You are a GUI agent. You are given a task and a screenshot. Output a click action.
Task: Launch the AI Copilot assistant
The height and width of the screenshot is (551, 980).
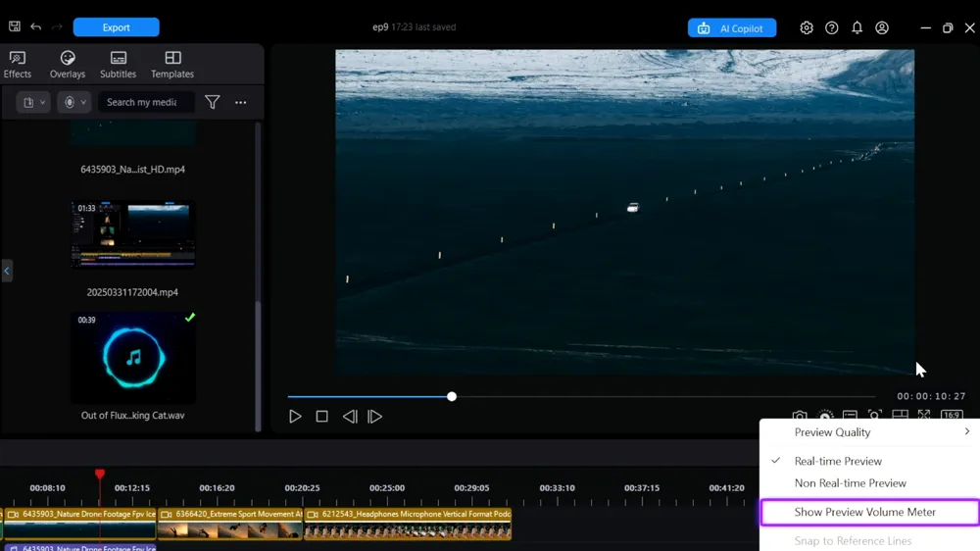[732, 28]
